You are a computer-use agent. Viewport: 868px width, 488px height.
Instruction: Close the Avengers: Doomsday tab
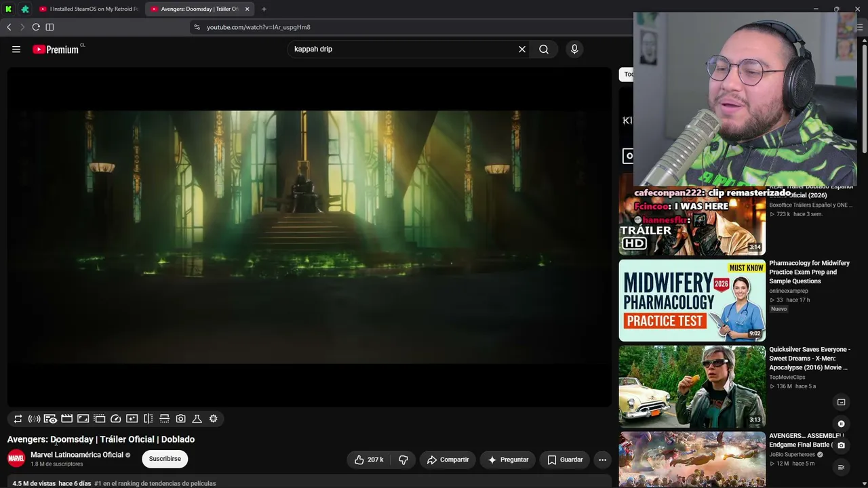tap(247, 9)
